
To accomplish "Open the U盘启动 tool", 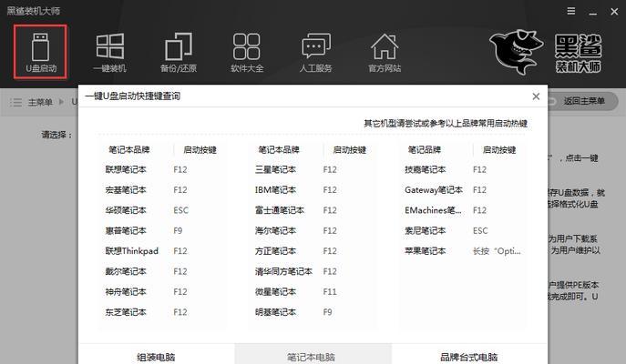I will 40,52.
